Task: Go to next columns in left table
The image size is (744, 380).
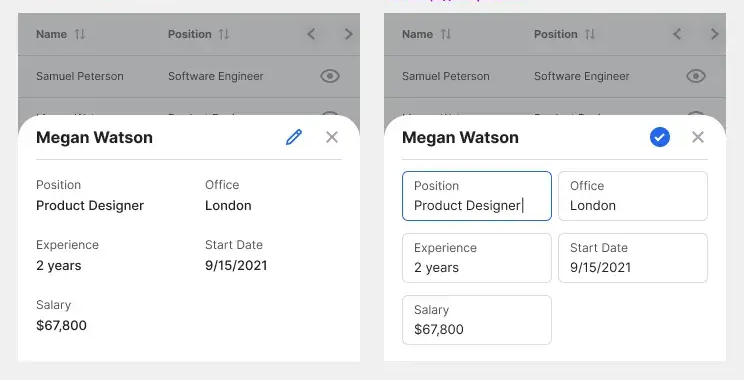Action: (349, 34)
